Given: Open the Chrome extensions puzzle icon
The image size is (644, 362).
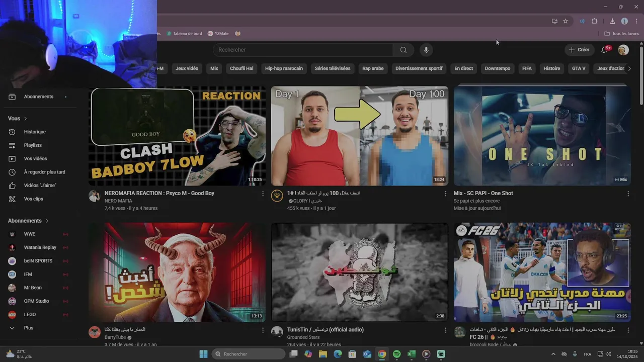Looking at the screenshot, I should tap(595, 21).
